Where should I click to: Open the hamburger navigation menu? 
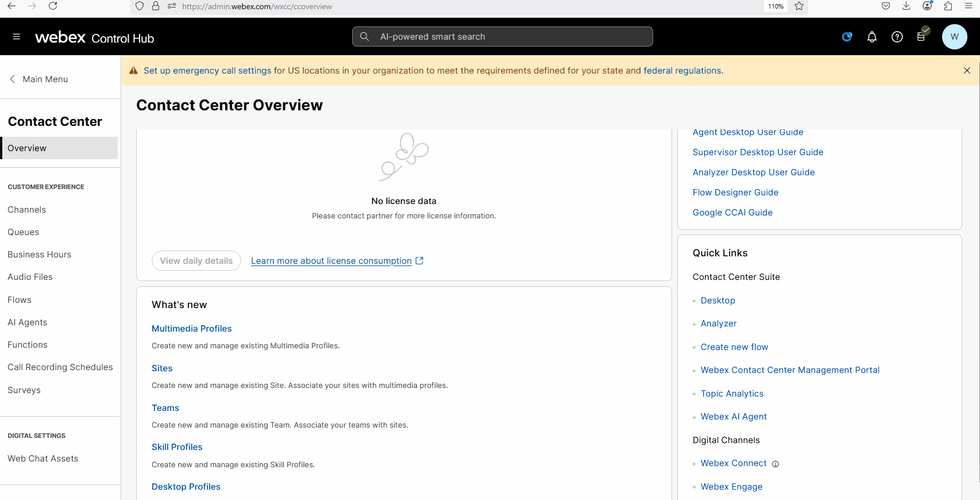point(16,37)
